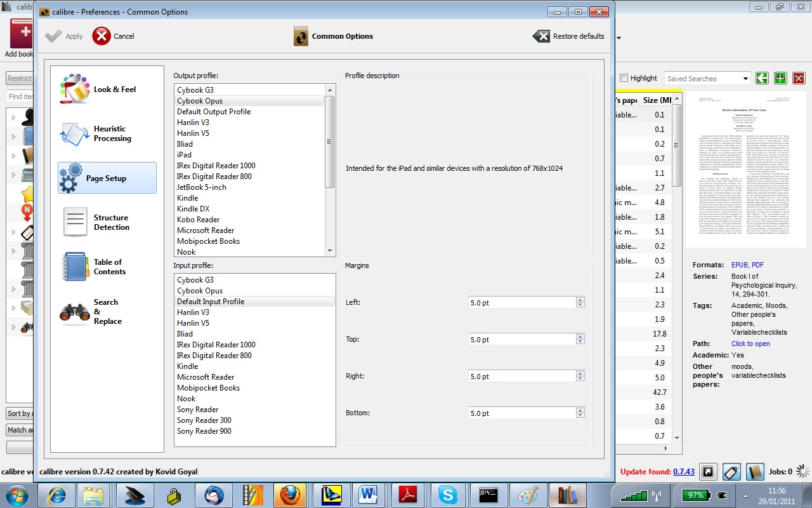Screen dimensions: 812x508
Task: Launch Internet Explorer from the taskbar
Action: click(x=56, y=495)
